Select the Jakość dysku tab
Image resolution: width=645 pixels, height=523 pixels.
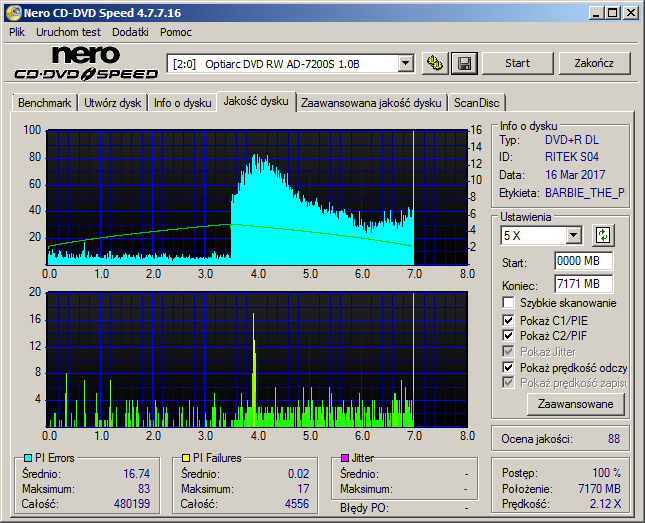pyautogui.click(x=256, y=101)
